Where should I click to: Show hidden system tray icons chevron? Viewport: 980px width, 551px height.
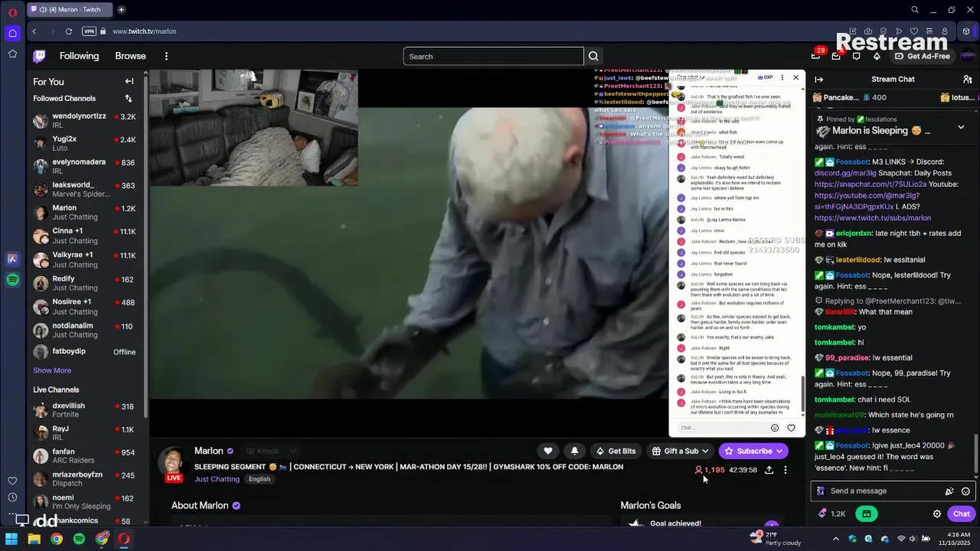click(x=835, y=540)
